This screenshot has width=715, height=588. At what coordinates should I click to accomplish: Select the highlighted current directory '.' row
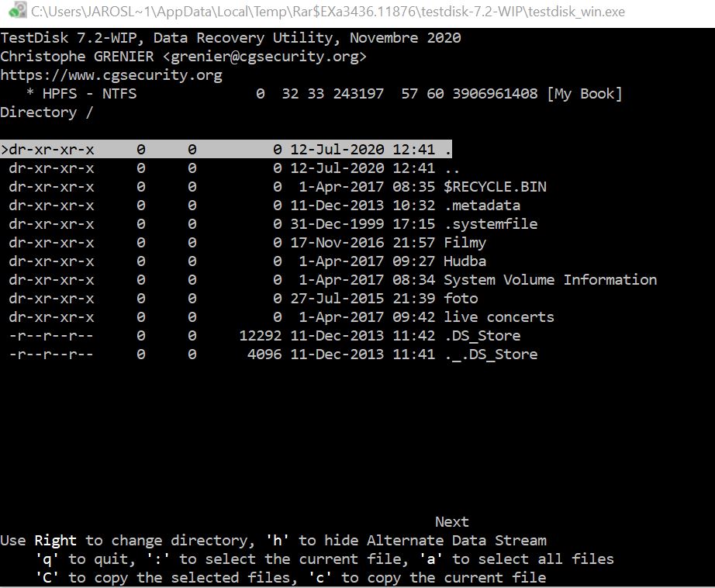point(225,150)
